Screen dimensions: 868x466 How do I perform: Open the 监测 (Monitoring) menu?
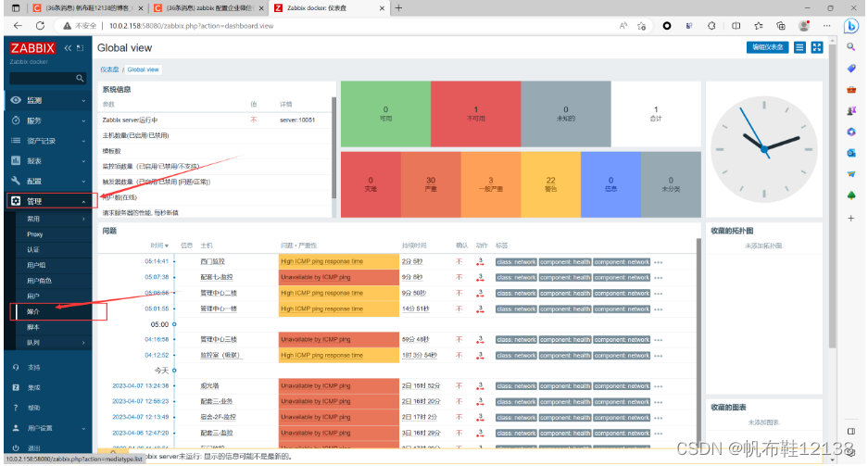(48, 100)
